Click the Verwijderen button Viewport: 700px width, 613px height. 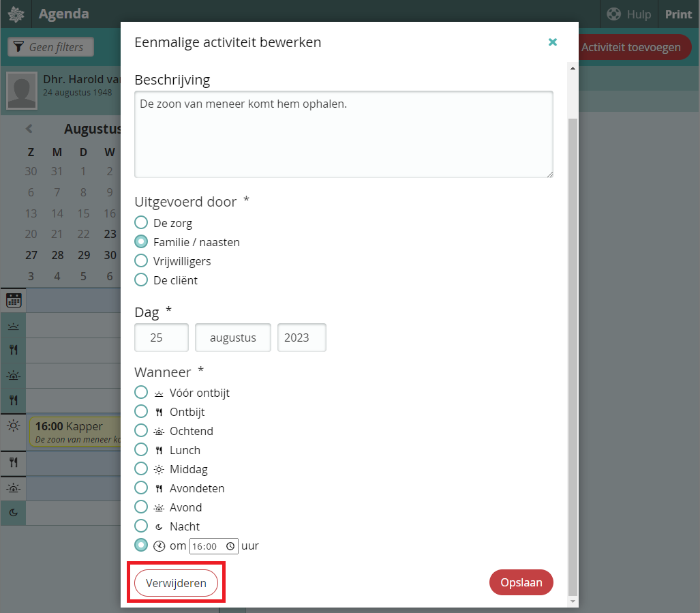(176, 583)
